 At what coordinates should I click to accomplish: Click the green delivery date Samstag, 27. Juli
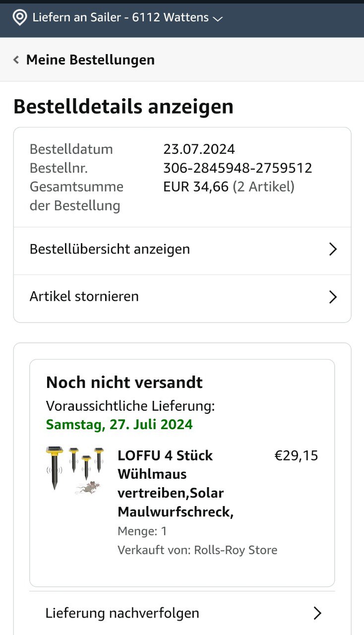(119, 425)
